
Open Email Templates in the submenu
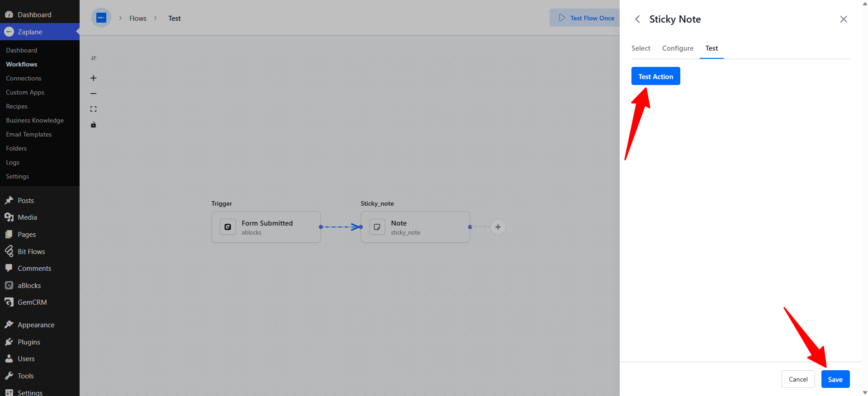point(29,134)
